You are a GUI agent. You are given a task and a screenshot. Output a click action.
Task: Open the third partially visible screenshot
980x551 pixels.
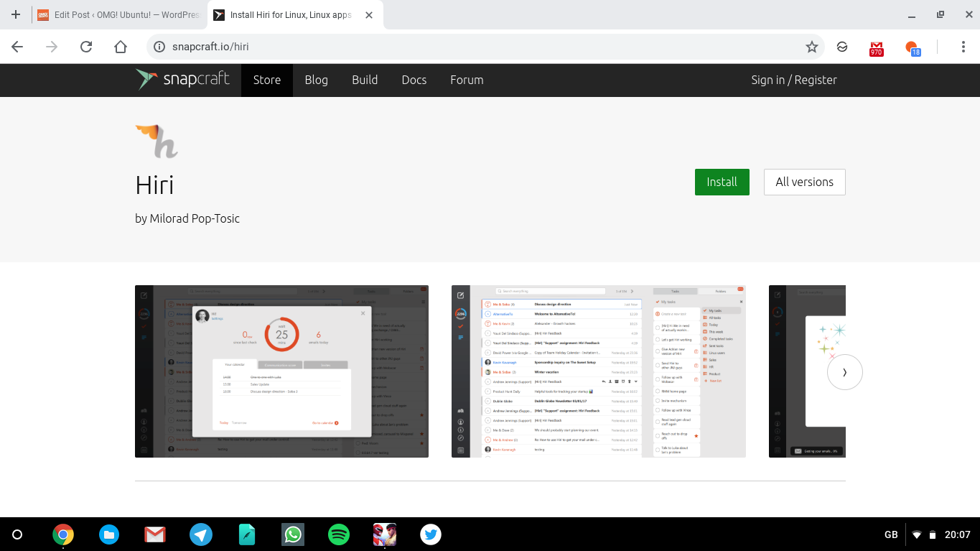tap(807, 371)
